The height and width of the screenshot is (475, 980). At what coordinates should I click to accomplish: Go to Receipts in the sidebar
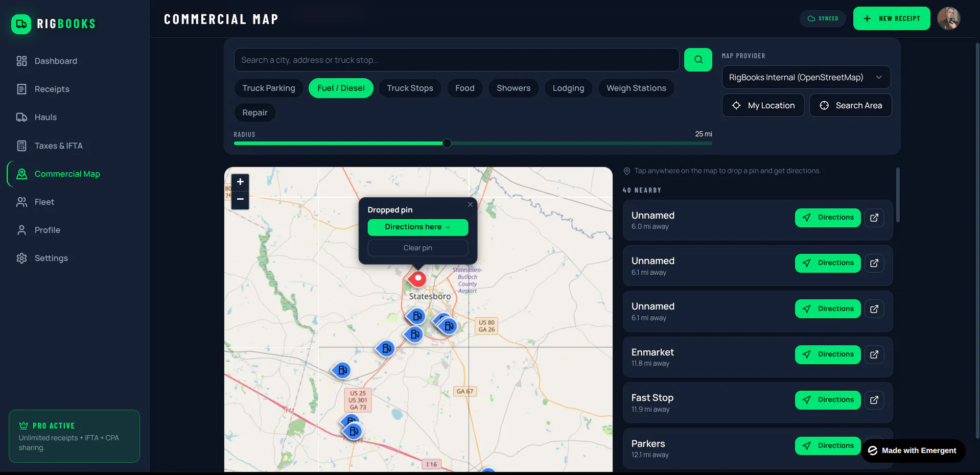point(52,89)
